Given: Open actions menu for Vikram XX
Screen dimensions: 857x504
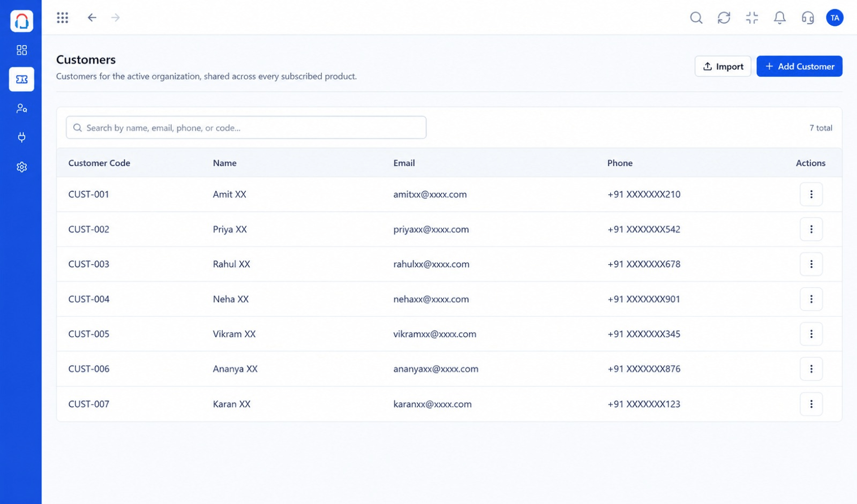Looking at the screenshot, I should click(x=811, y=334).
